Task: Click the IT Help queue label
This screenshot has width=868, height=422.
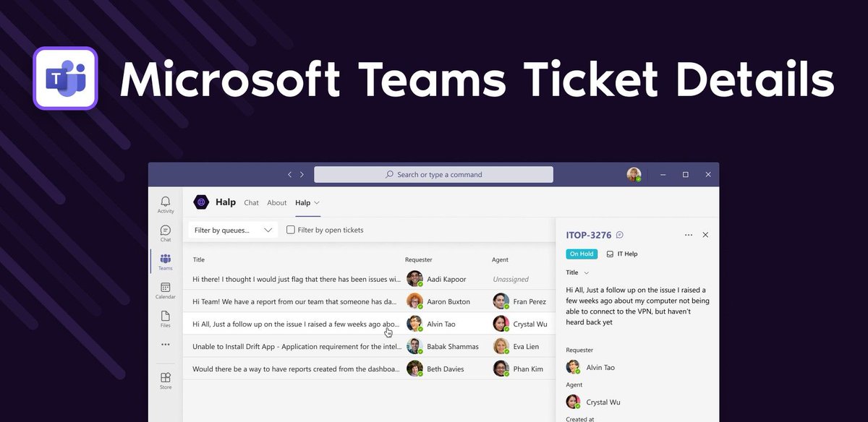Action: 627,254
